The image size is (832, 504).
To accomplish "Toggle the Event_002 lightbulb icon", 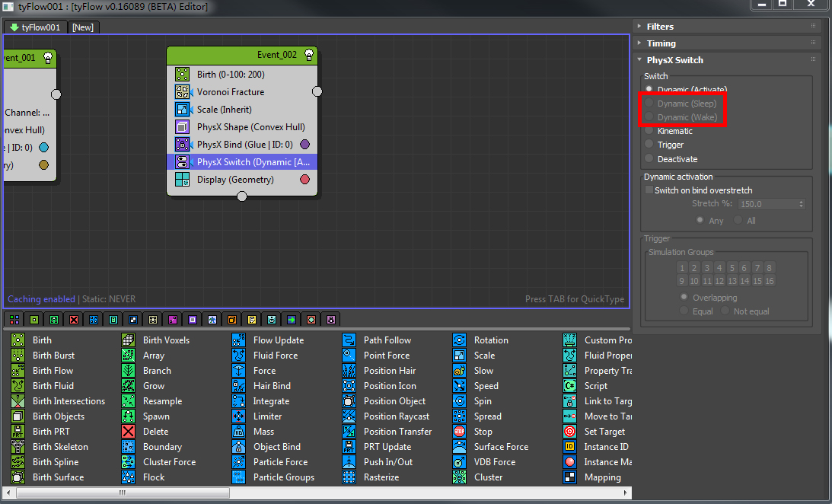I will point(309,55).
